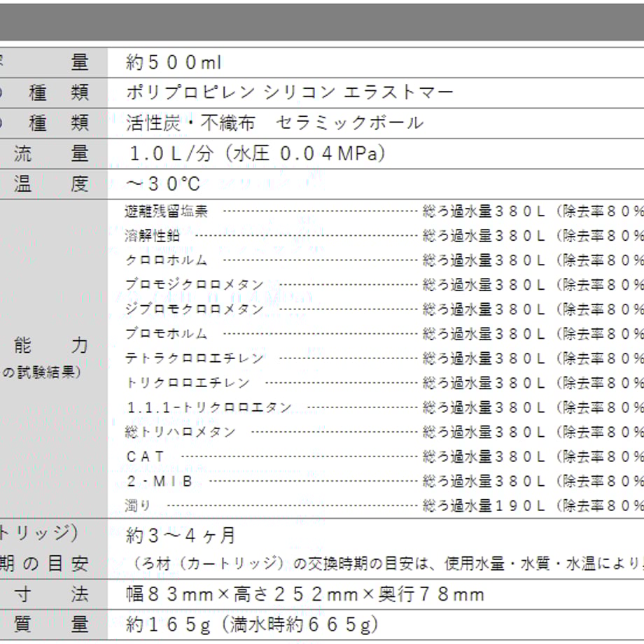Select the capacity value 約500ml
The image size is (644, 644).
tap(174, 63)
